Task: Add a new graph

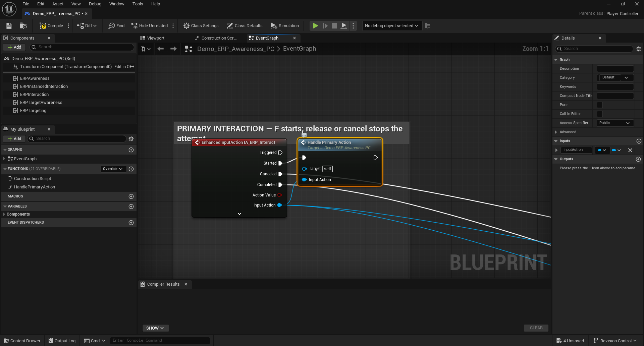Action: tap(131, 150)
